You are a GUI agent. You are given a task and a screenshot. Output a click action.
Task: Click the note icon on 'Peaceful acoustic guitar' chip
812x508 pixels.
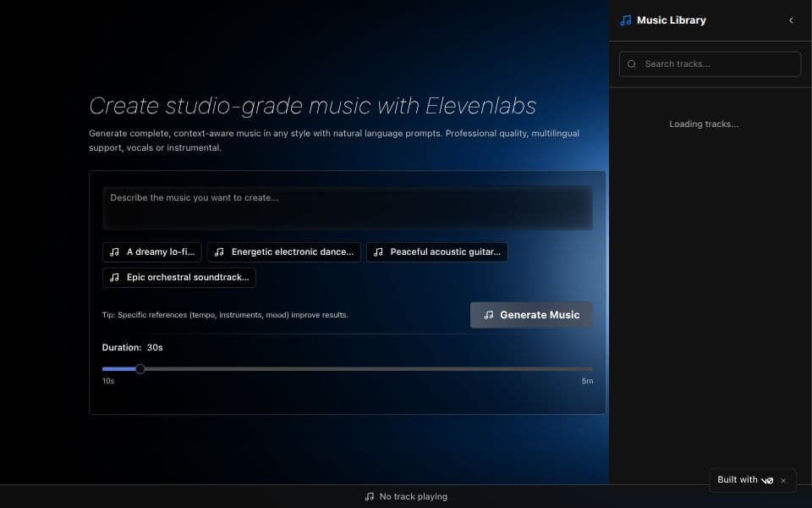pos(378,252)
